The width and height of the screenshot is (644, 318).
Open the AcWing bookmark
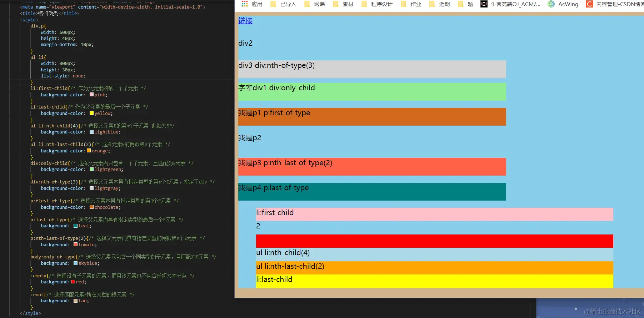563,4
